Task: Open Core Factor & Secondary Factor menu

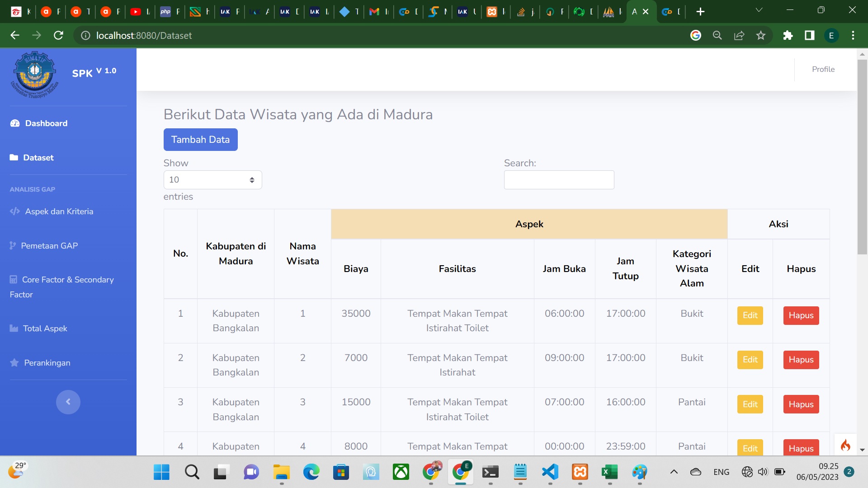Action: (x=68, y=280)
